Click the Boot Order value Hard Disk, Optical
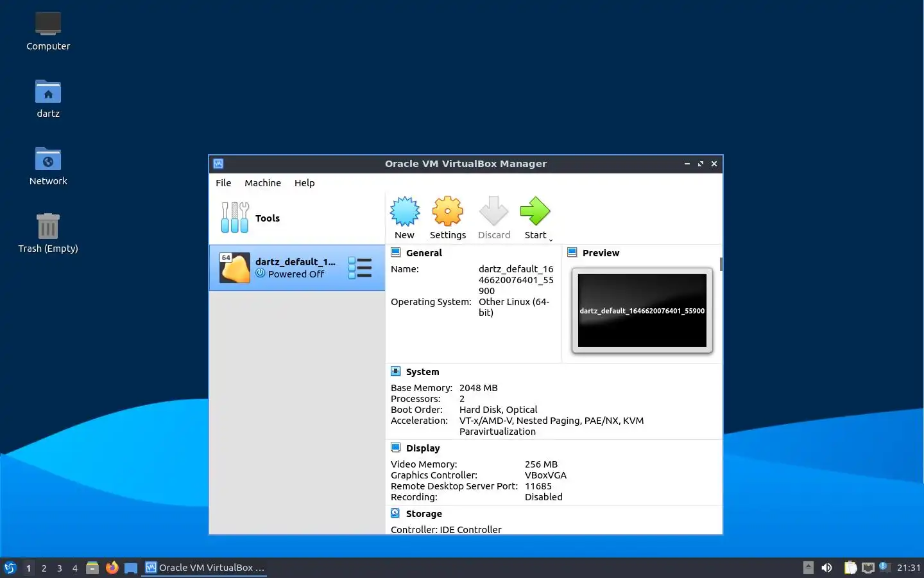The height and width of the screenshot is (578, 924). [x=499, y=410]
